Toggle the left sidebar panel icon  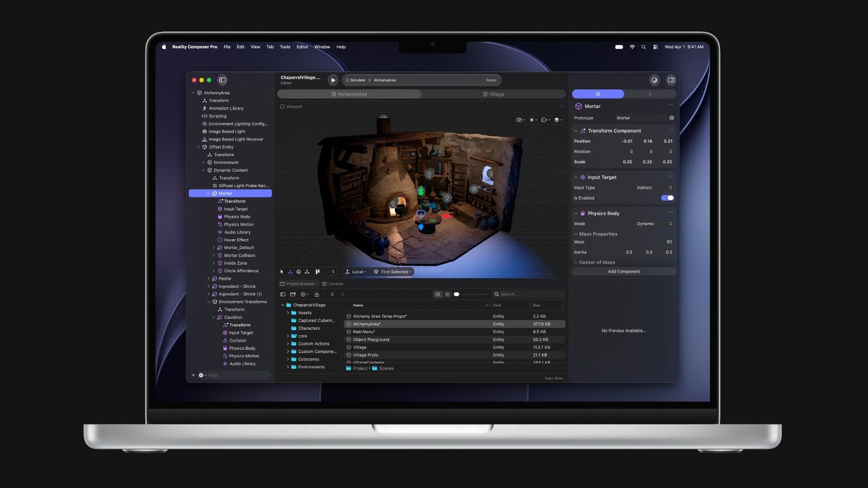222,80
